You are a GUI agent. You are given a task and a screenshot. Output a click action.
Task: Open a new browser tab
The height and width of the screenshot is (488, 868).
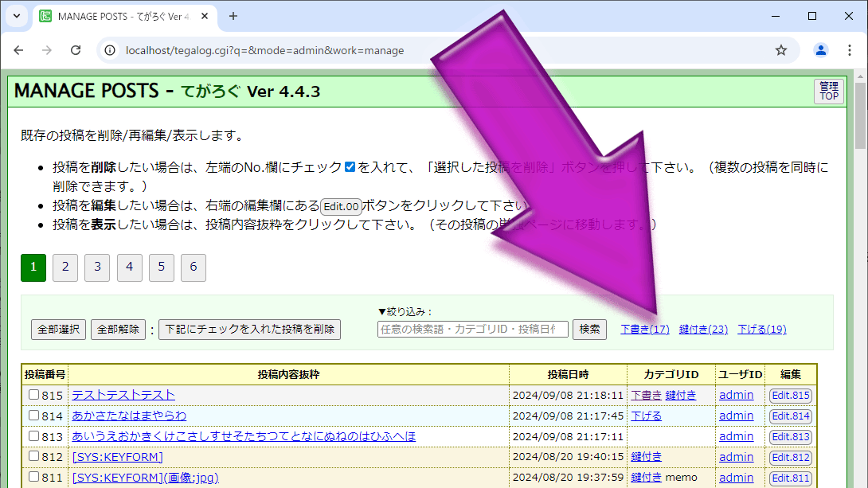(233, 16)
